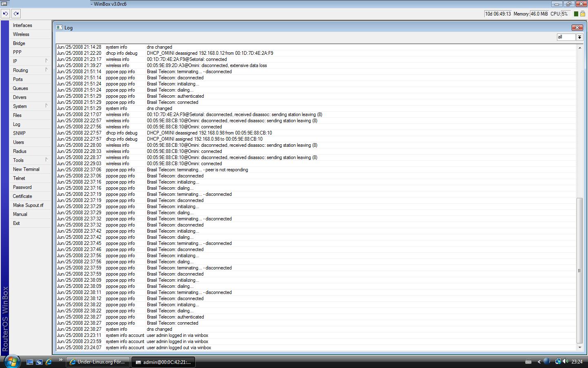Viewport: 588px width, 368px height.
Task: Open the Drivers menu item
Action: point(30,97)
